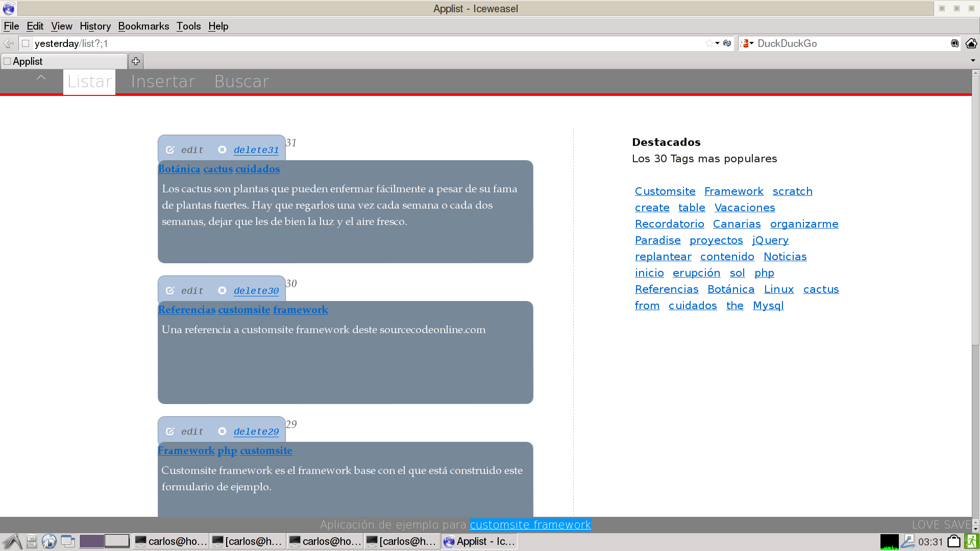Click the reload page icon

click(x=727, y=43)
